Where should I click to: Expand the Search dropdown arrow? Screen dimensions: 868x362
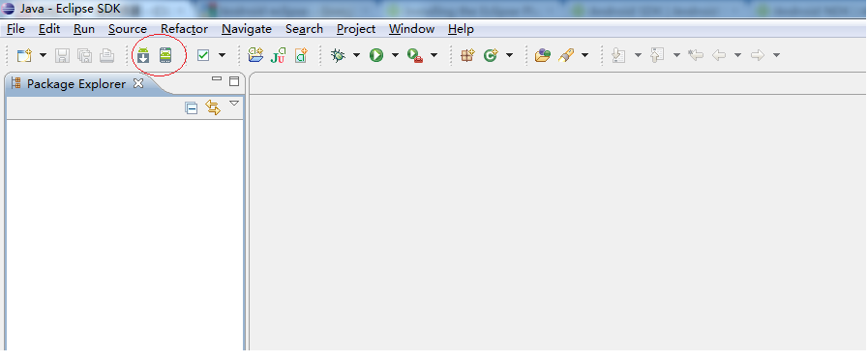[x=584, y=55]
